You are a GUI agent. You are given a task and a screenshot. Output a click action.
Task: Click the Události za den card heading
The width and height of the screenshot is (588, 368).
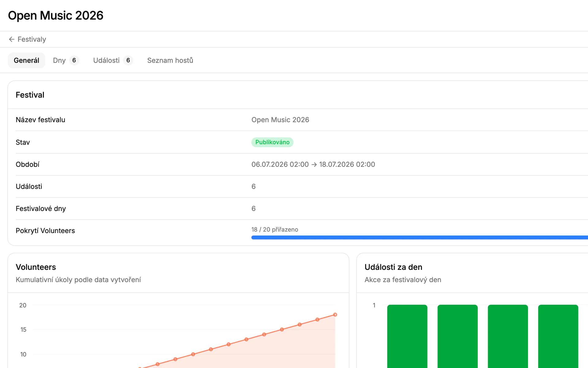(x=393, y=267)
